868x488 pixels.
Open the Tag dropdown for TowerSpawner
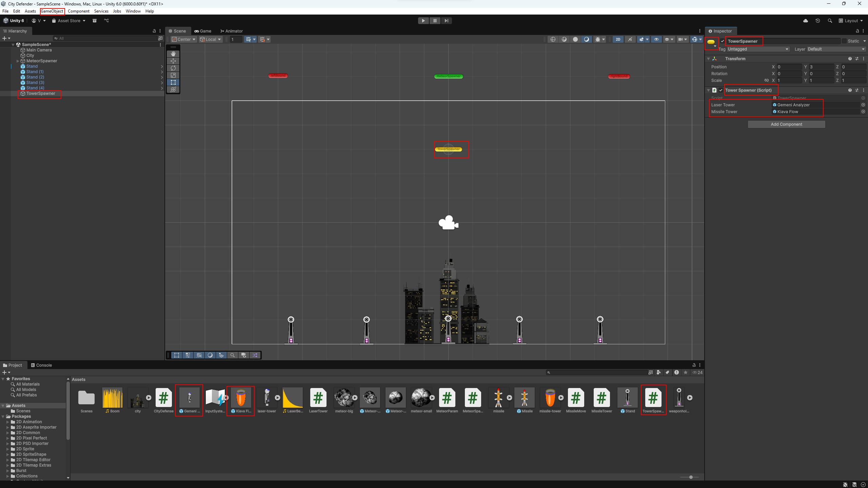(x=758, y=49)
